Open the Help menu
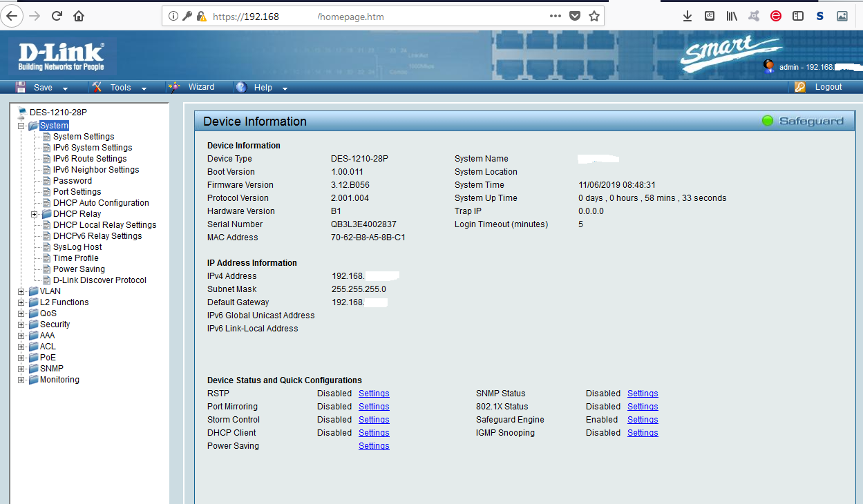Screen dimensions: 863x504 [x=263, y=88]
